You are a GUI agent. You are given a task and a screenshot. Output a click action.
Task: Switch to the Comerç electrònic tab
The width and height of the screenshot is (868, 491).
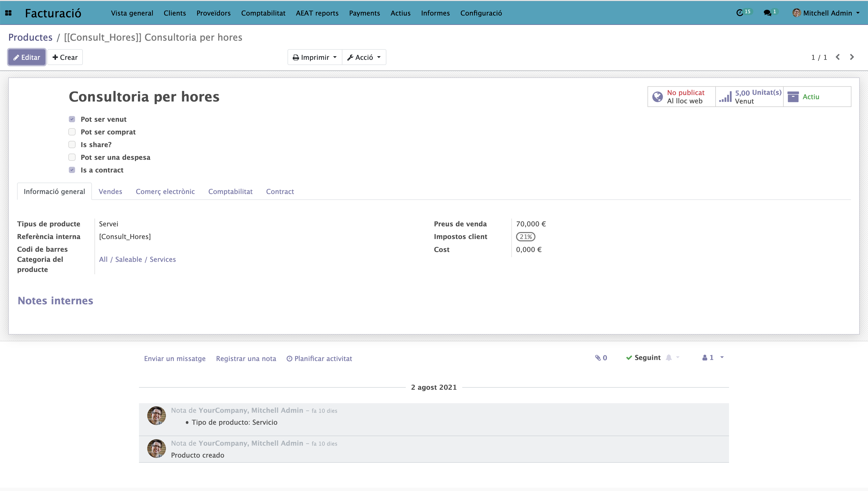click(165, 191)
